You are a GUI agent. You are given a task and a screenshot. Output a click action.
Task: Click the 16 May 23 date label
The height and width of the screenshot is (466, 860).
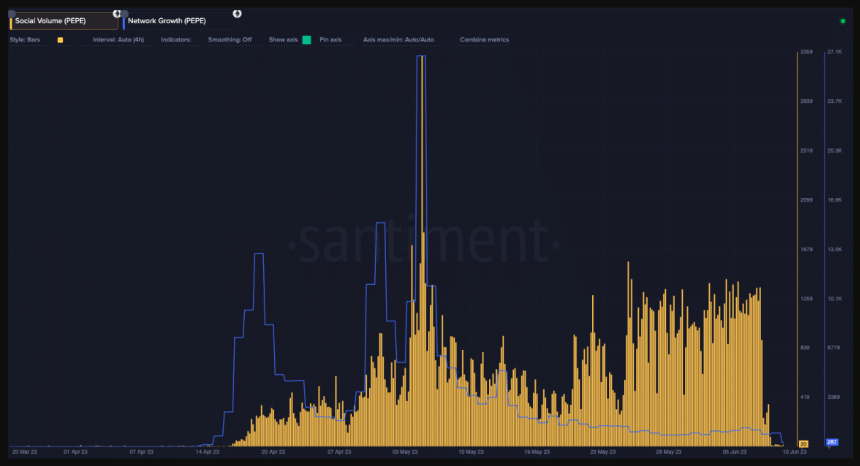[x=537, y=452]
